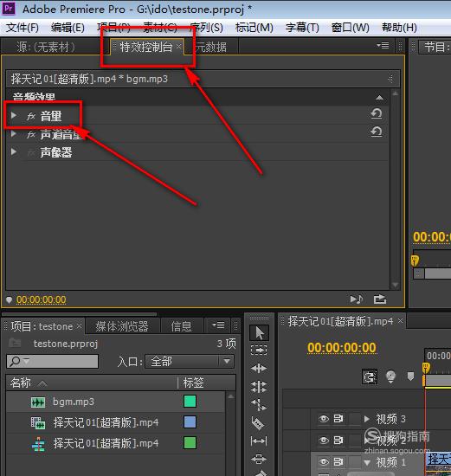451x476 pixels.
Task: Select the Rate Stretch tool
Action: (x=259, y=404)
